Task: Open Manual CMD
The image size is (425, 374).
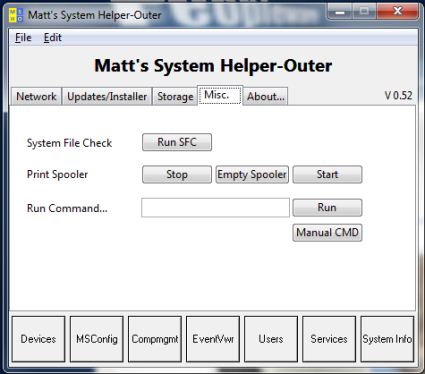Action: pos(327,232)
